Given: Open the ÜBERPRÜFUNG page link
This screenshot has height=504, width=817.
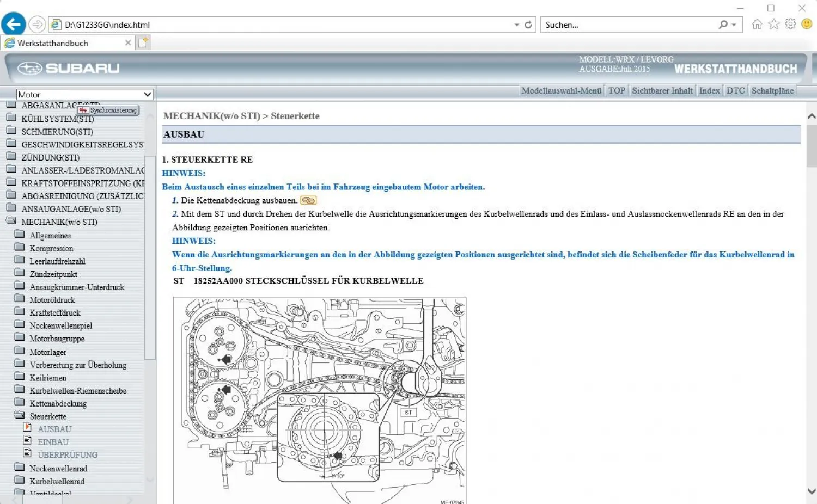Looking at the screenshot, I should coord(68,454).
